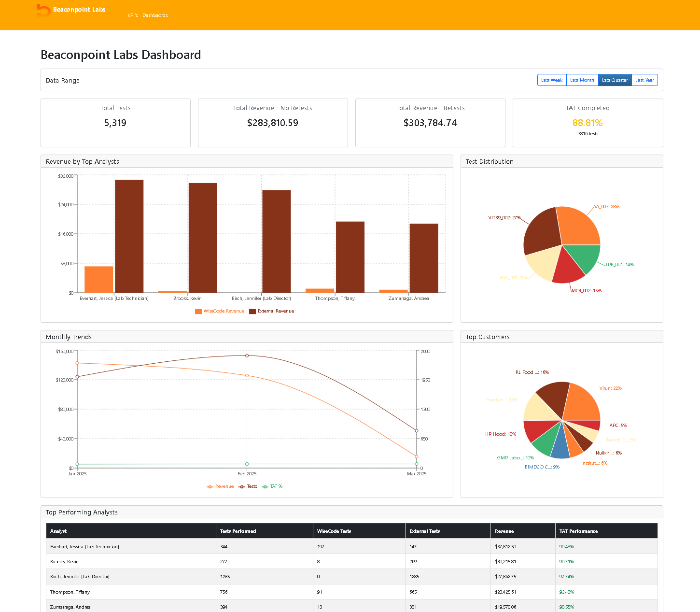700x612 pixels.
Task: Click the Test Distribution panel title
Action: tap(490, 162)
